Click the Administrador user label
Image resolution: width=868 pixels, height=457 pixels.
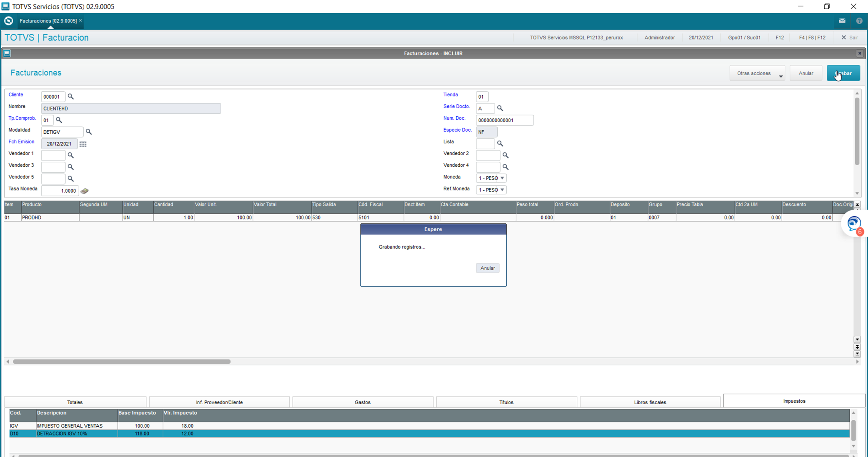[x=659, y=37]
